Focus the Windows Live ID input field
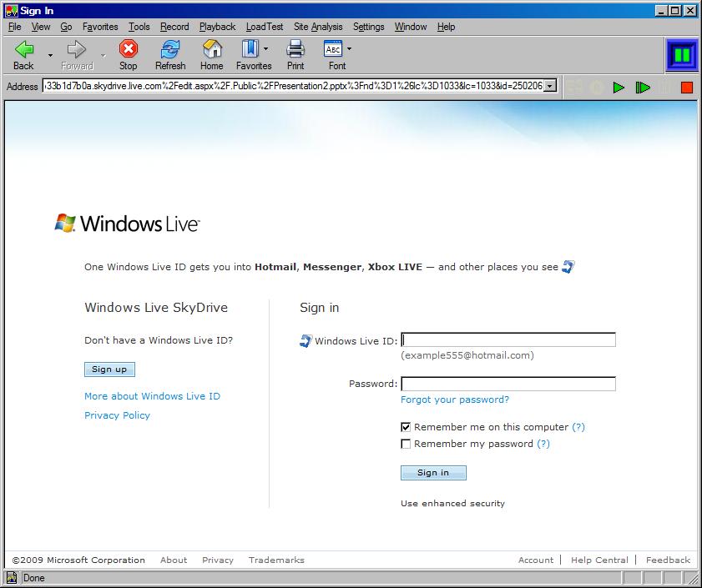 (x=508, y=340)
